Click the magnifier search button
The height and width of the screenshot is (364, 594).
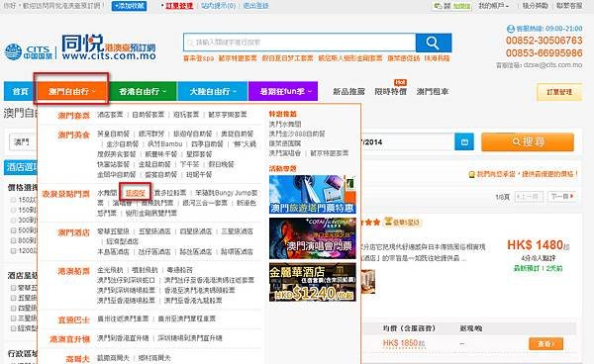(x=434, y=43)
